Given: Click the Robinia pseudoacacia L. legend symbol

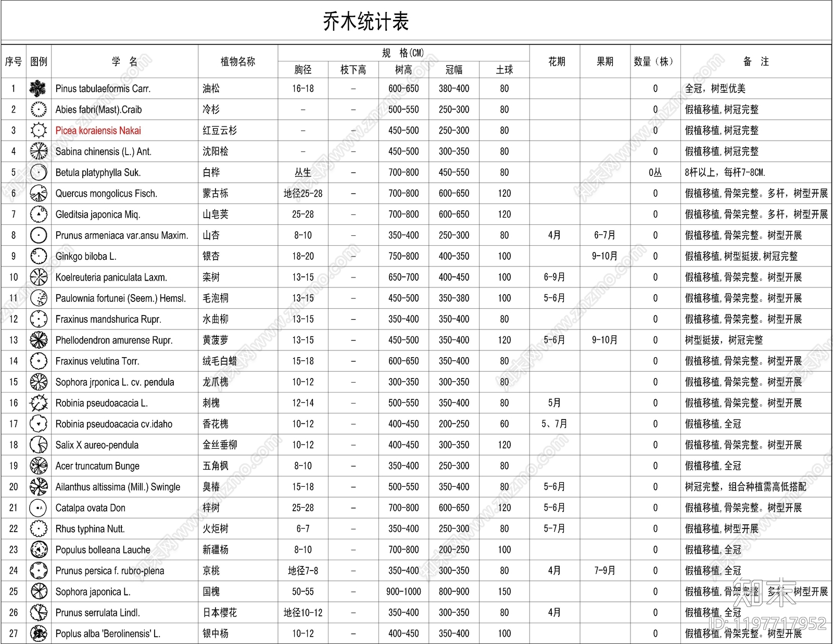Looking at the screenshot, I should pyautogui.click(x=39, y=403).
